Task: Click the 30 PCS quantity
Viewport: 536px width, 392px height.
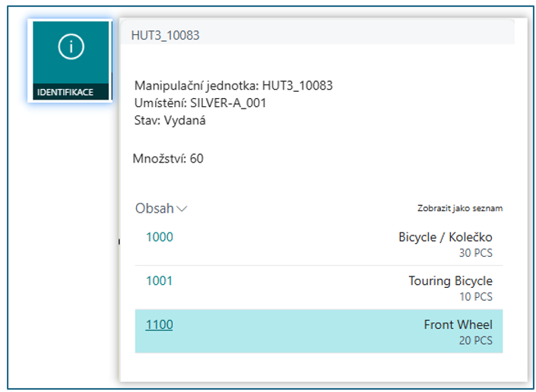Action: click(475, 253)
